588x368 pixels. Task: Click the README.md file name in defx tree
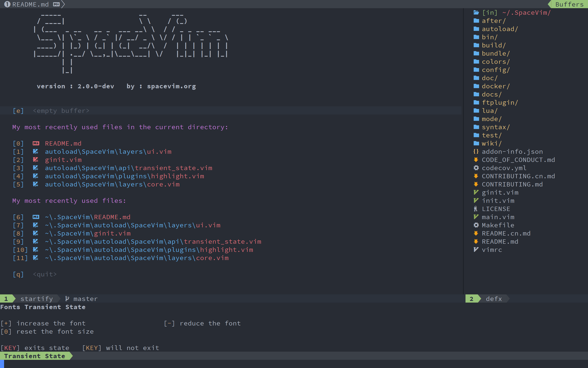[x=500, y=241]
